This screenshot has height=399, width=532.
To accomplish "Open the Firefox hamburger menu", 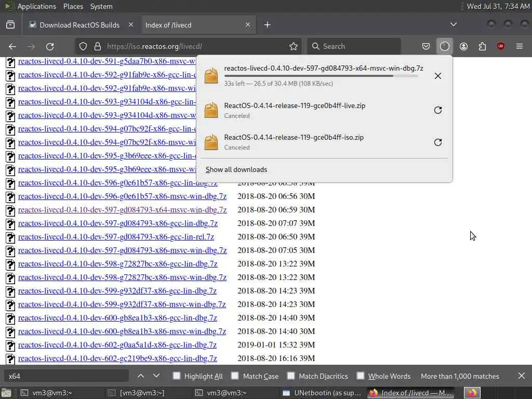I will (x=520, y=46).
